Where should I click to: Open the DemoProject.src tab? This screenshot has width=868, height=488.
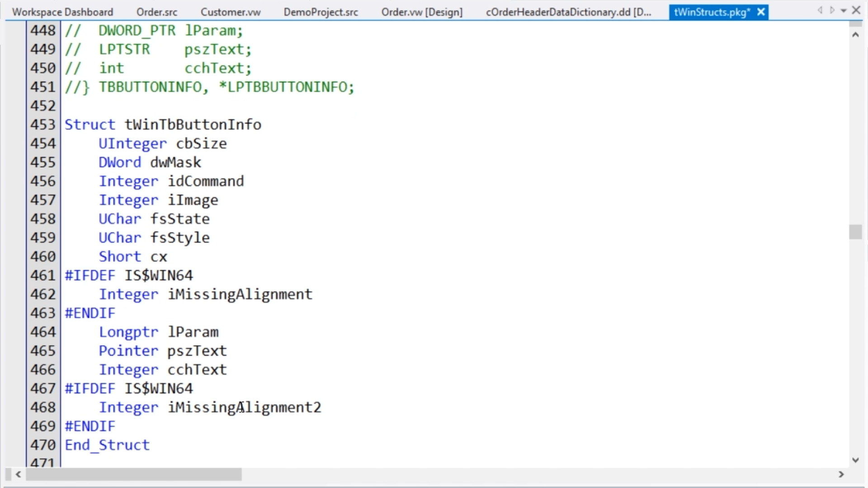point(321,12)
